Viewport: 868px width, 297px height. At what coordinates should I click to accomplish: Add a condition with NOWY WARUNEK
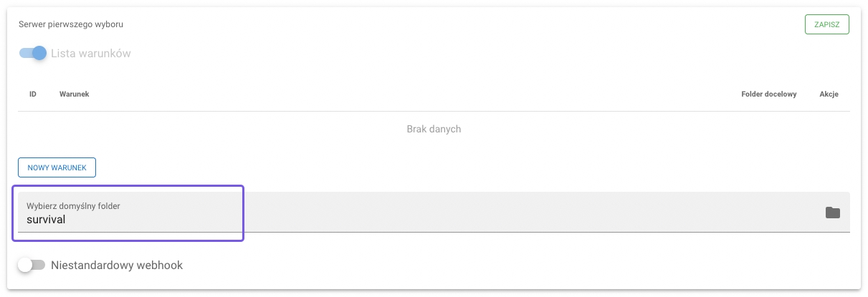click(x=57, y=167)
